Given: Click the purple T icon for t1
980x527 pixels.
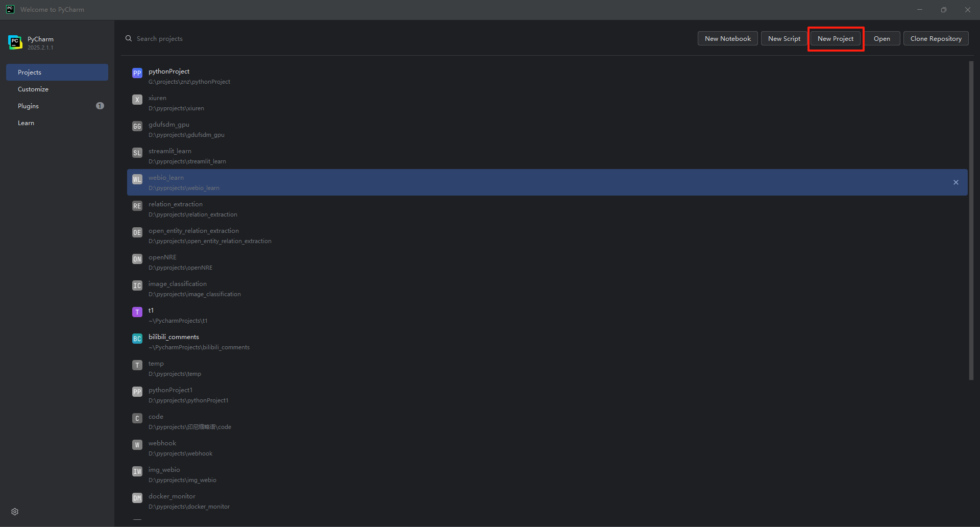Looking at the screenshot, I should (137, 312).
